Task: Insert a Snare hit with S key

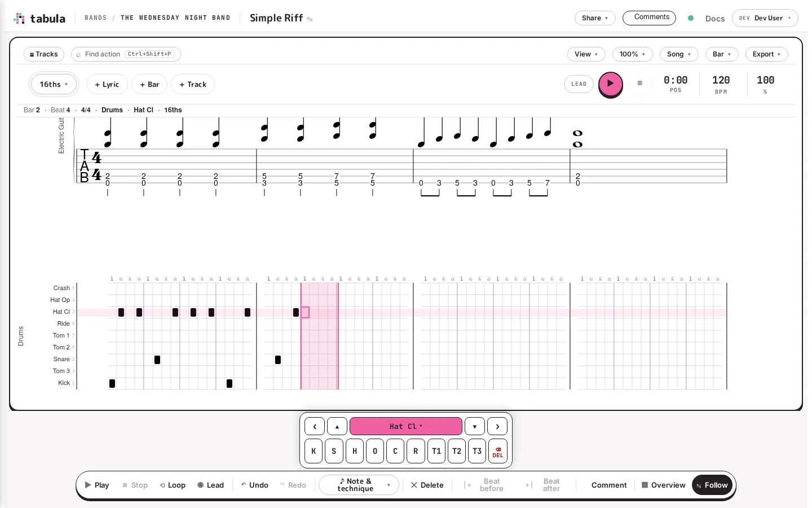Action: (334, 451)
